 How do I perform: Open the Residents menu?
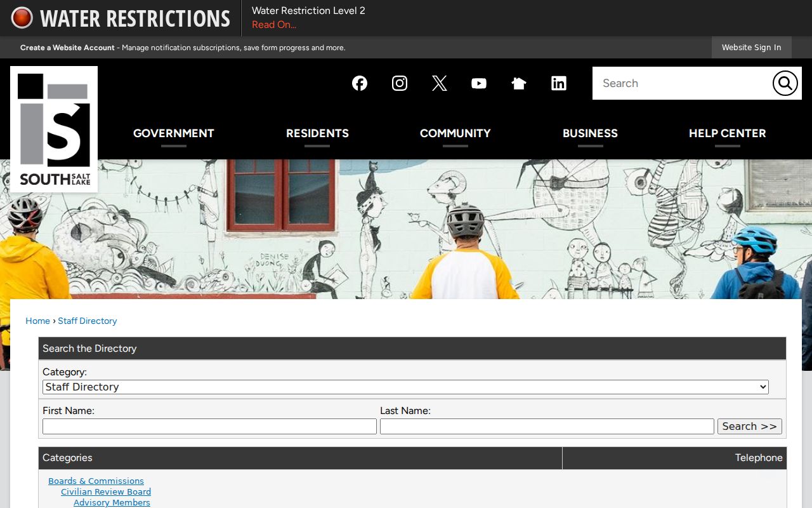[317, 133]
